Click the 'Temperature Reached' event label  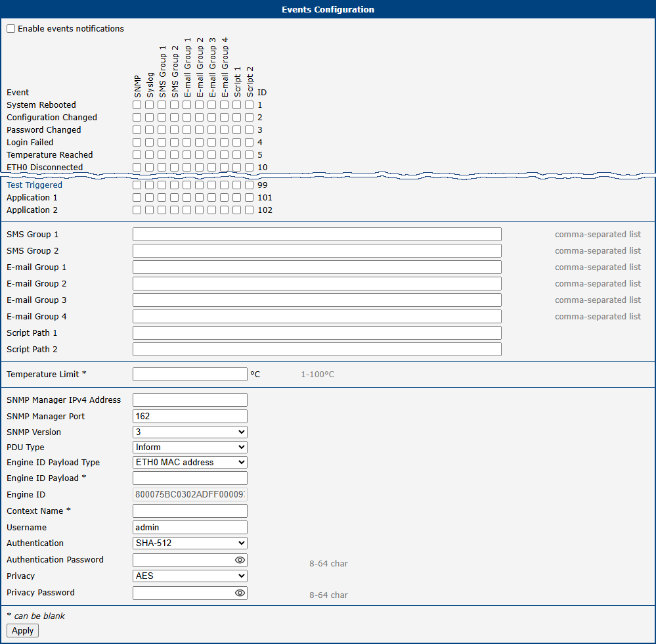click(x=50, y=155)
